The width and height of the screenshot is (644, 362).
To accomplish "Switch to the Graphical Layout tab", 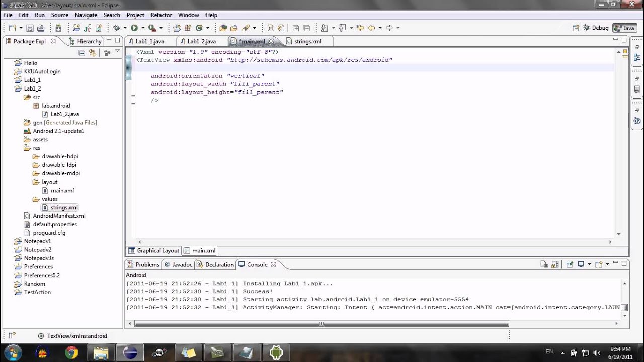I will click(154, 250).
